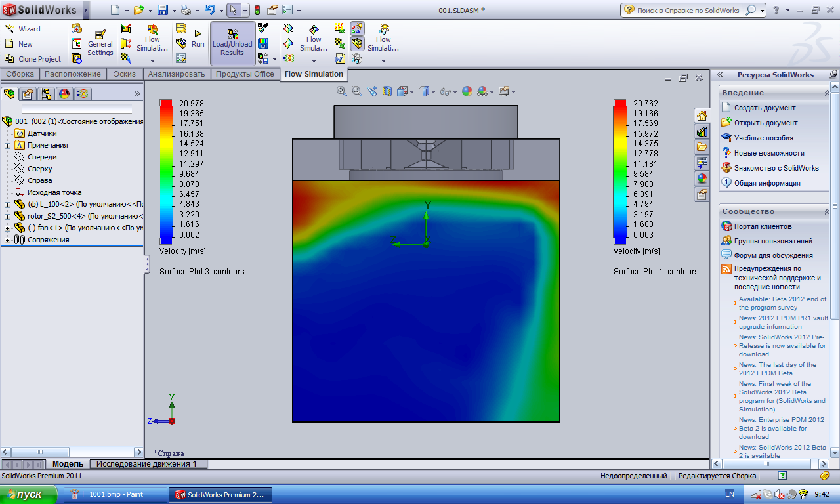Click the SolidWorks help search field
This screenshot has width=840, height=504.
click(x=689, y=10)
